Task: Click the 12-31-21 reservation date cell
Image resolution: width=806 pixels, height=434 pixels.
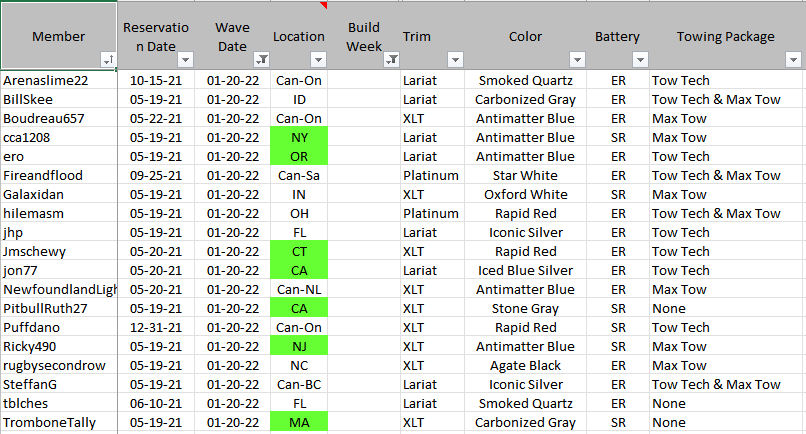Action: click(x=154, y=328)
